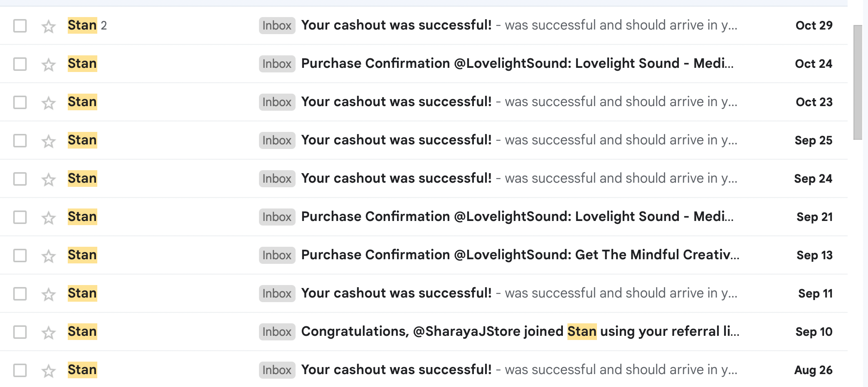Screen dimensions: 868x387
Task: Click Inbox label on Aug 26 email
Action: (x=277, y=370)
